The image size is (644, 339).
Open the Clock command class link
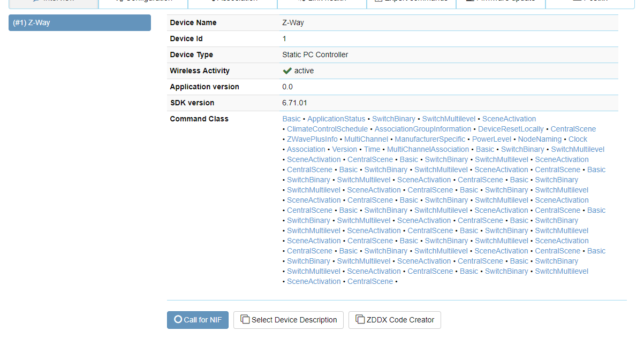coord(578,139)
